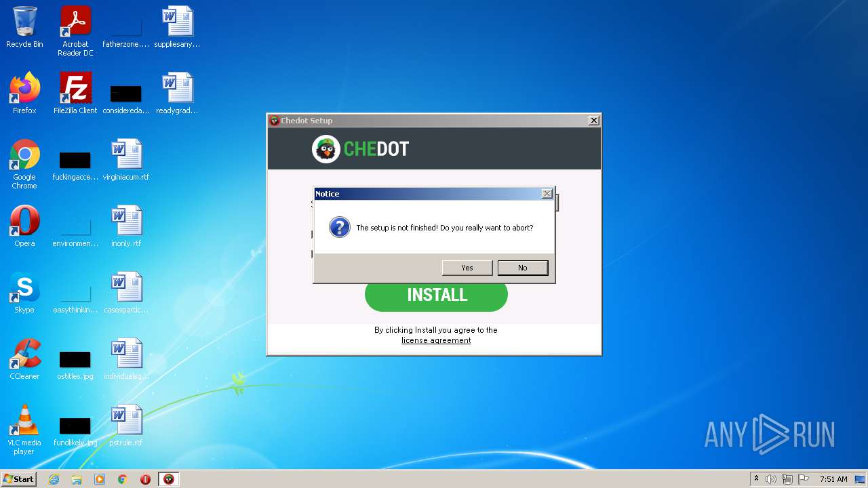Click the Chedot bird logo
The image size is (868, 488).
(x=326, y=149)
